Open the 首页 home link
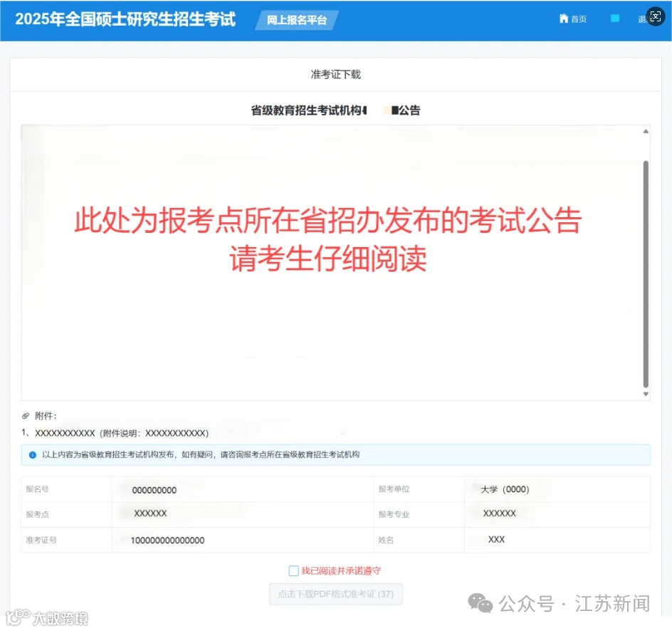 click(x=573, y=19)
